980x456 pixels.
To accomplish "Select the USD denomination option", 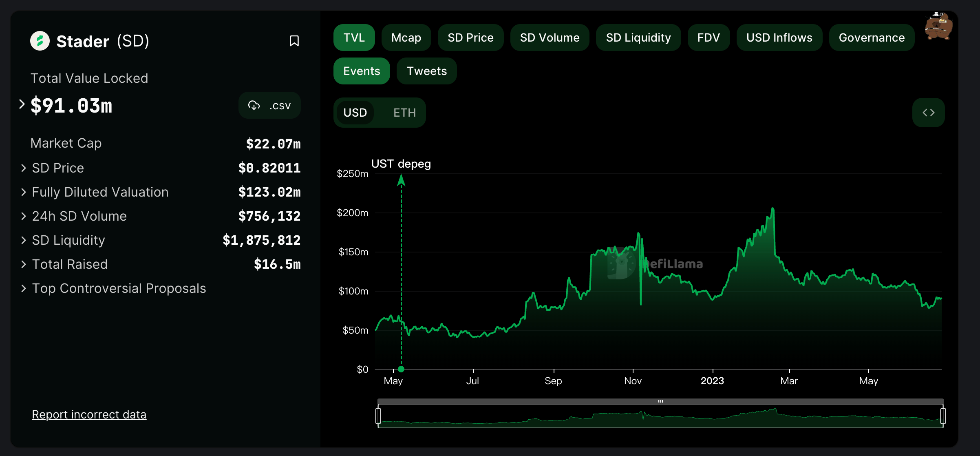I will click(355, 113).
